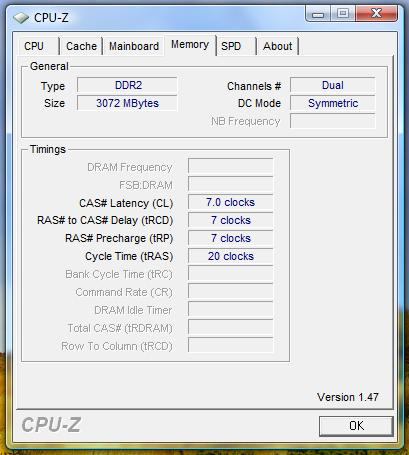Click the Channels # label
The image size is (409, 455).
point(254,86)
